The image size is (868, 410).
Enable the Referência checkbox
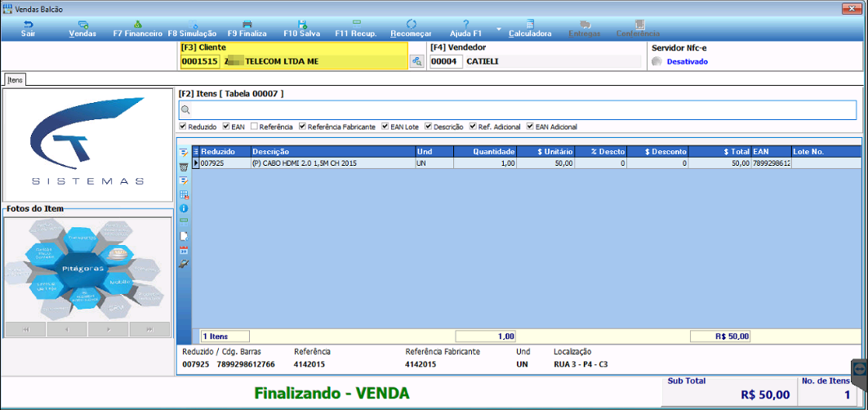[x=253, y=127]
